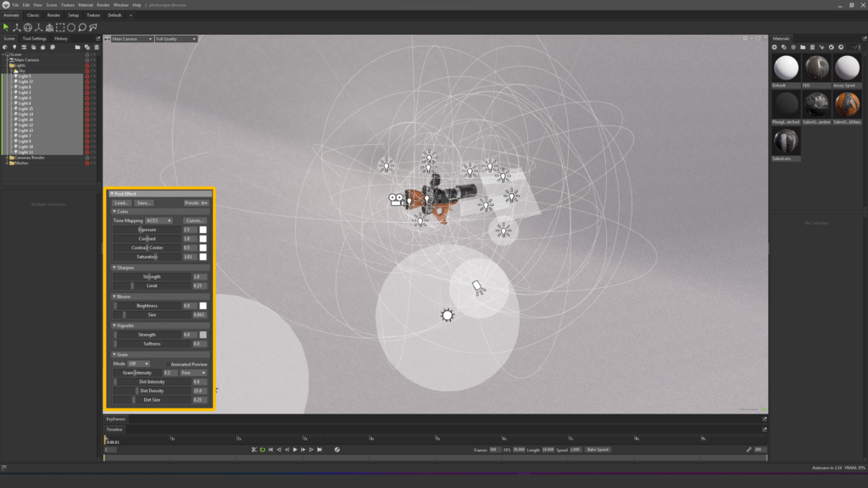Click the Sharpen Limit slider
This screenshot has height=488, width=868.
(x=152, y=286)
